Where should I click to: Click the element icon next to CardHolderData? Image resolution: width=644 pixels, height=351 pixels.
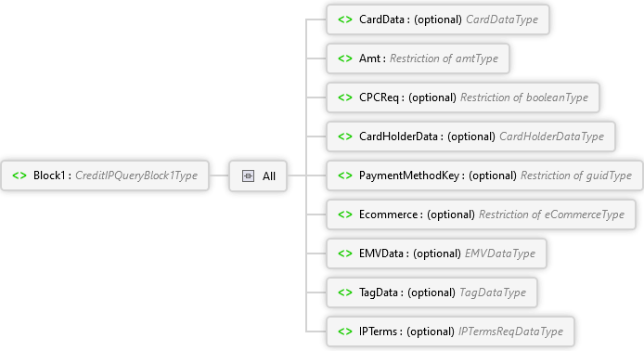(345, 136)
